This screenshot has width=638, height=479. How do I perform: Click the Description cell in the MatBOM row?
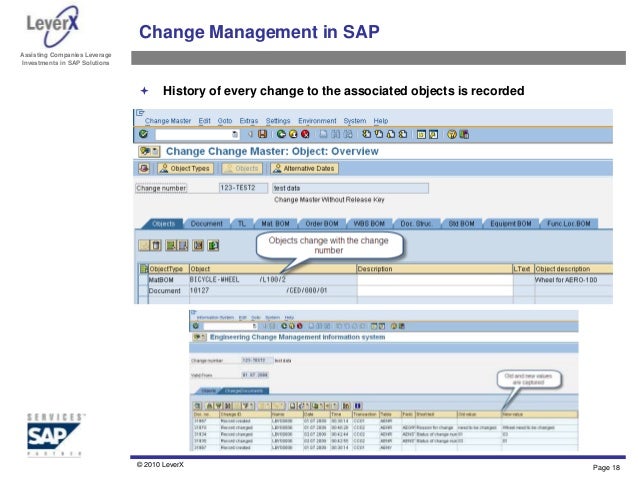click(435, 280)
